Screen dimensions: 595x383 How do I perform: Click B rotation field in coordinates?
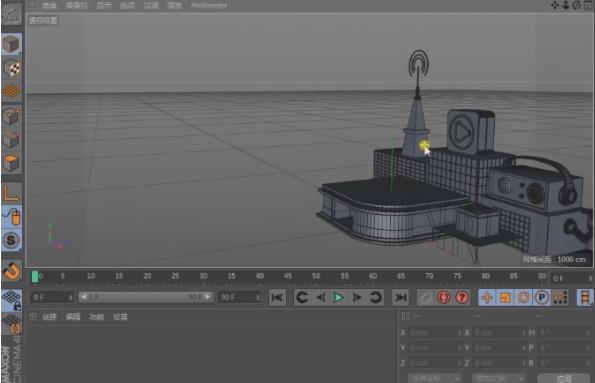tap(564, 363)
